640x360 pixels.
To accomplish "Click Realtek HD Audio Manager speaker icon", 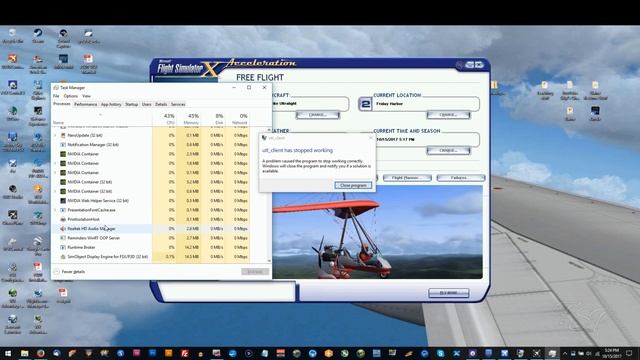I will click(x=63, y=229).
